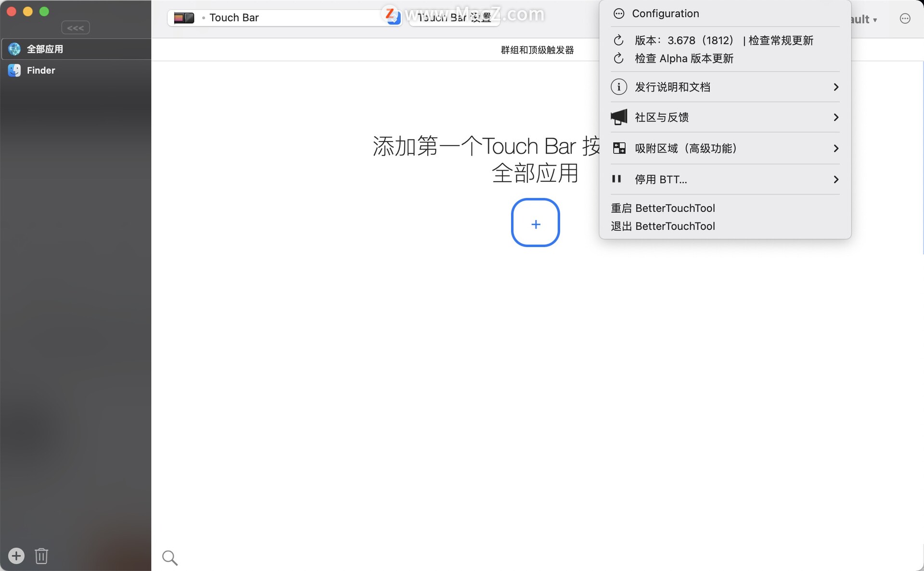Open 吸附区域 (高级功能) submenu

pos(725,148)
